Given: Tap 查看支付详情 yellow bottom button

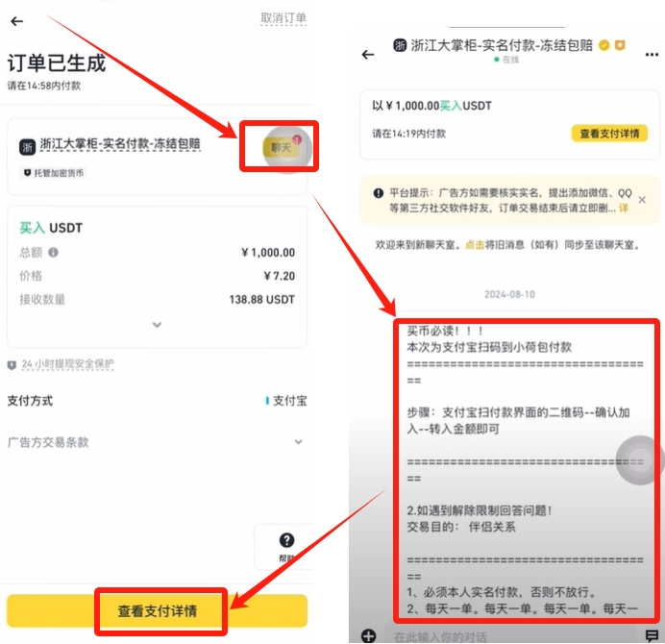Looking at the screenshot, I should (x=157, y=611).
